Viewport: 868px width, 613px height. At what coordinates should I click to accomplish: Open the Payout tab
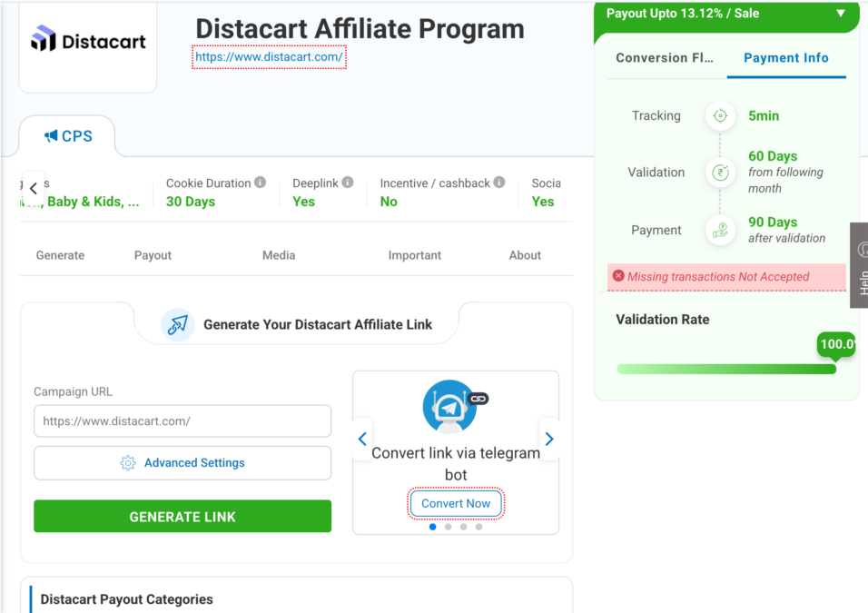coord(153,255)
